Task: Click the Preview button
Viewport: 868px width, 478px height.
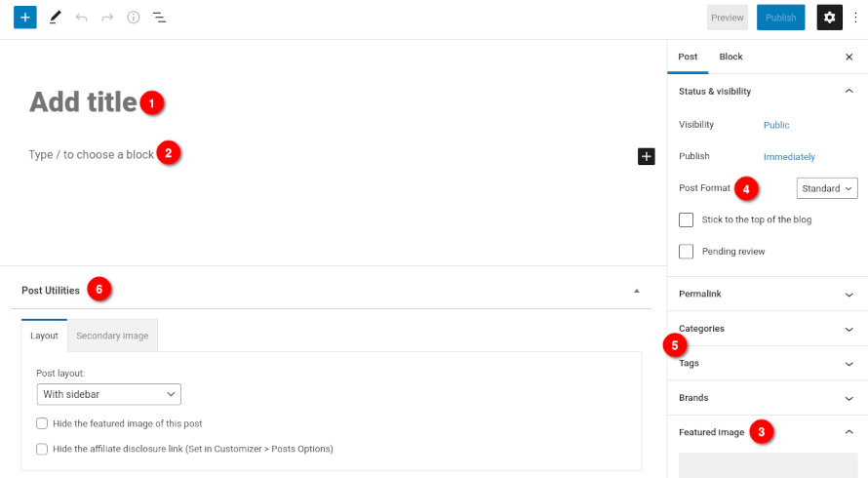Action: 728,18
